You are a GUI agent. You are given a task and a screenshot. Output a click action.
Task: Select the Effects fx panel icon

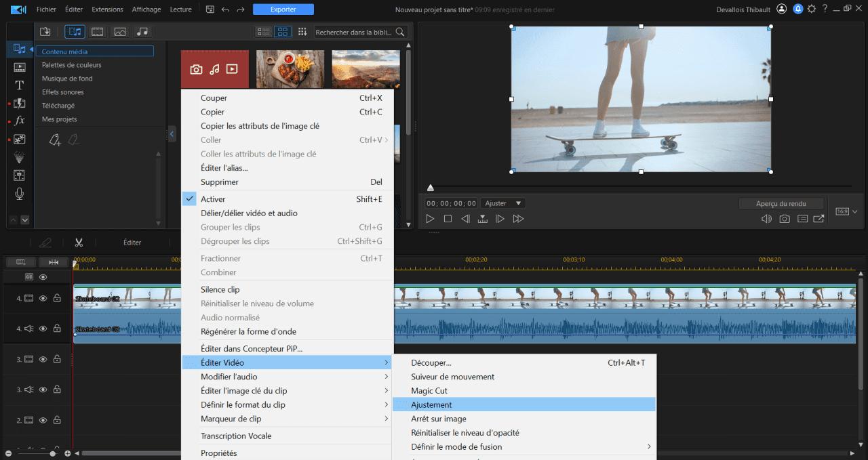click(x=19, y=121)
